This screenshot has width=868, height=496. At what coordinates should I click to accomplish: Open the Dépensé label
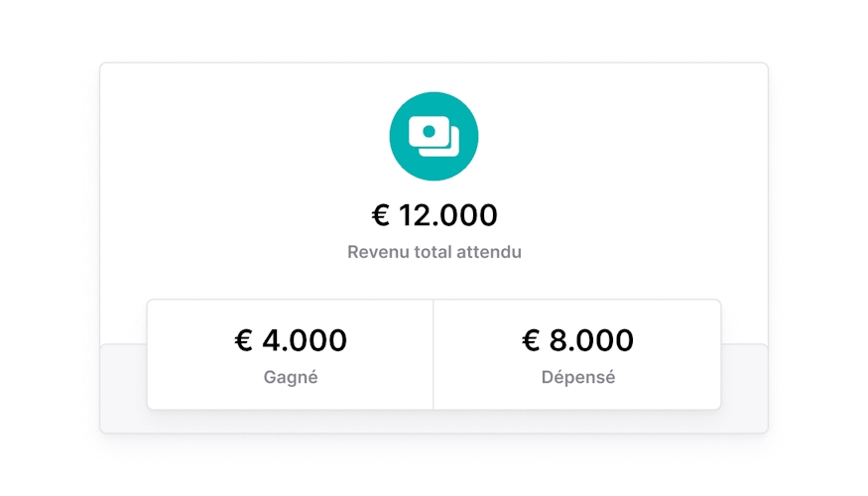click(577, 378)
